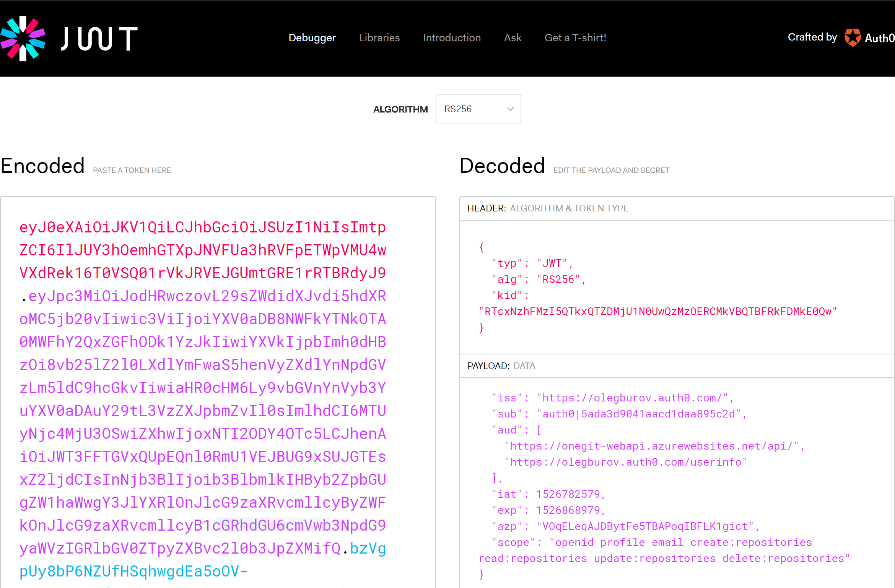Click the Ask navigation link
Screen dimensions: 895x588
513,38
